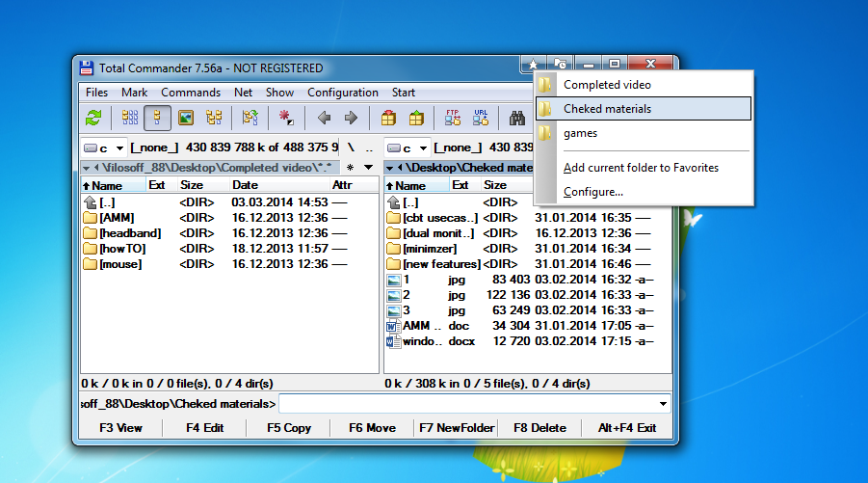Viewport: 868px width, 483px height.
Task: Open the FTP connect icon
Action: point(453,118)
